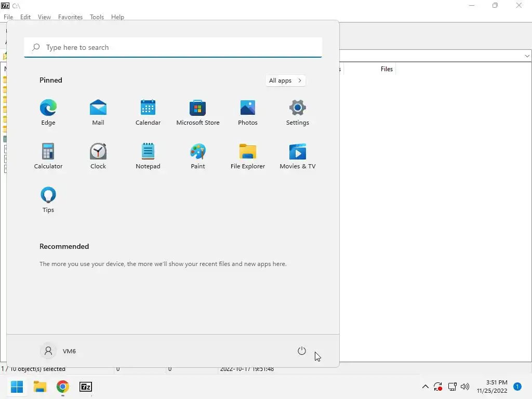Launch the Calculator app
This screenshot has width=532, height=399.
(x=48, y=156)
